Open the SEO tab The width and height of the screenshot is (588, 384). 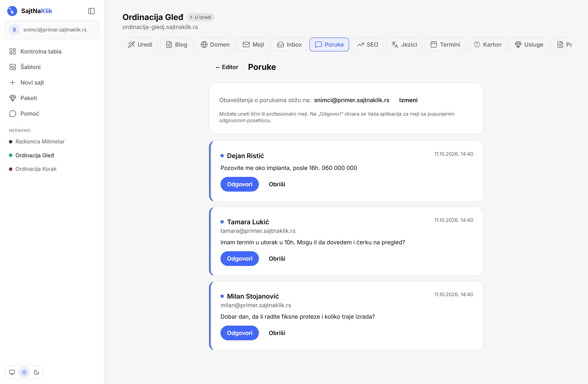368,45
